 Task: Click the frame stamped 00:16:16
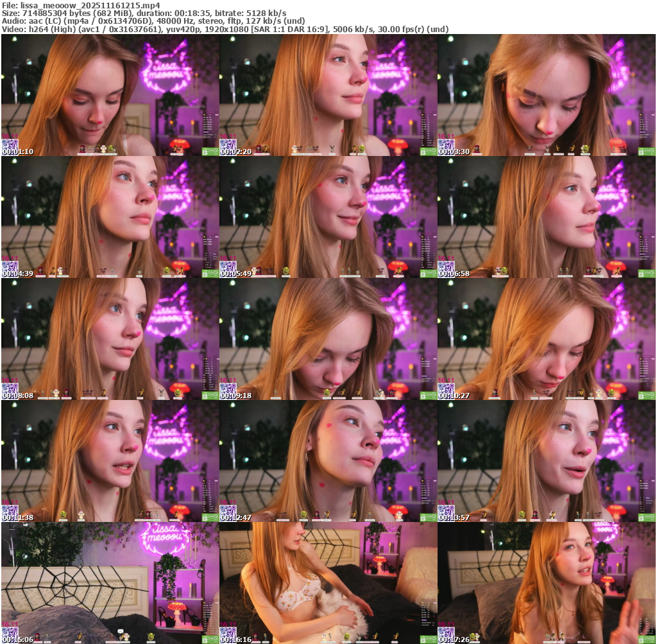pos(328,583)
